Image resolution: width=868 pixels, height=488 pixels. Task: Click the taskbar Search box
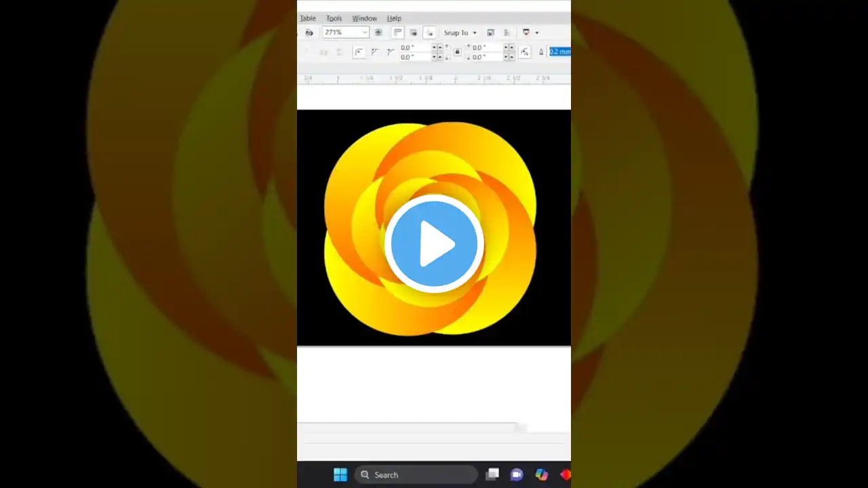pyautogui.click(x=416, y=474)
